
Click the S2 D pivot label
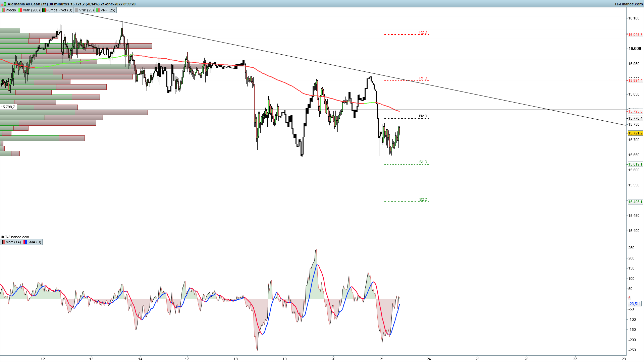point(423,200)
